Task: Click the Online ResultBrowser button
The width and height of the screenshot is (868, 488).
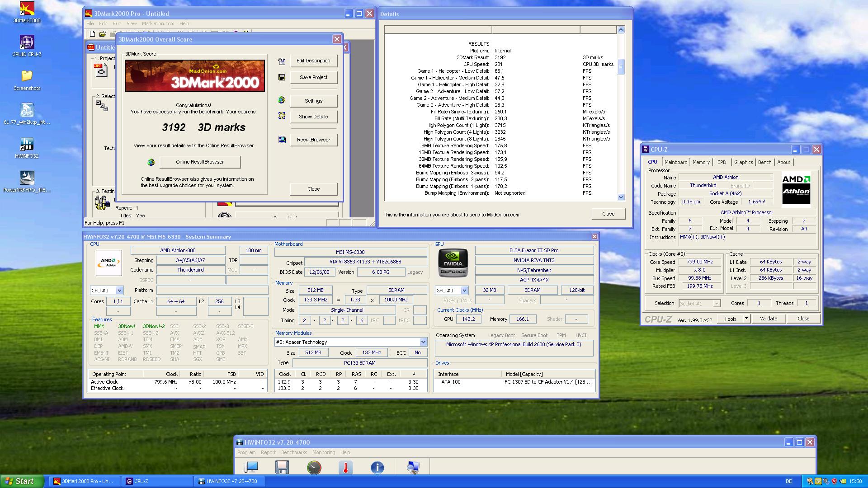Action: [200, 162]
